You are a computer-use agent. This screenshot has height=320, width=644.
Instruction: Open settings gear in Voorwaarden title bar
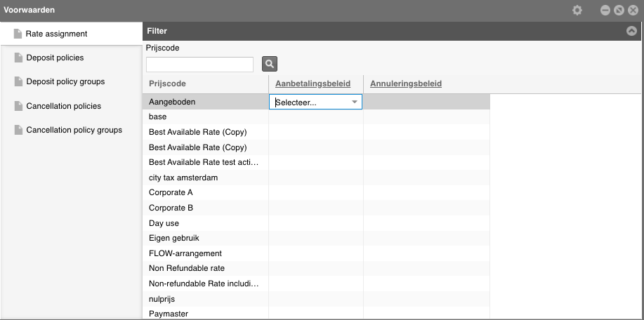[x=577, y=11]
